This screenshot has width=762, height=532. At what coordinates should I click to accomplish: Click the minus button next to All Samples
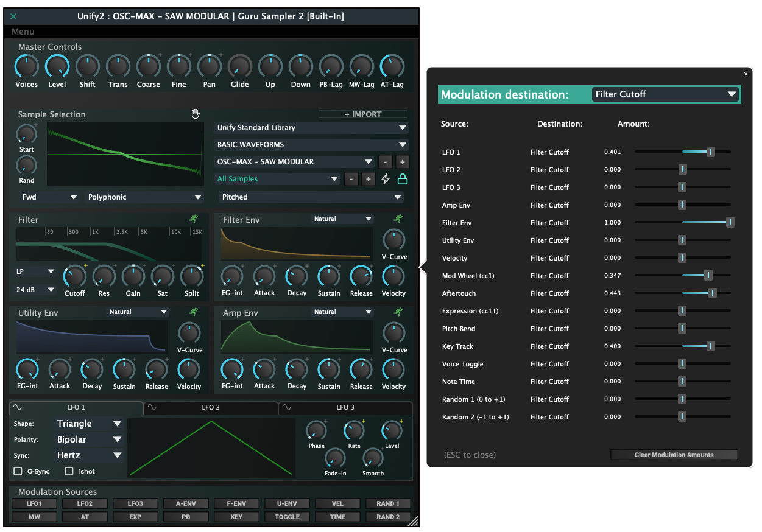coord(351,179)
